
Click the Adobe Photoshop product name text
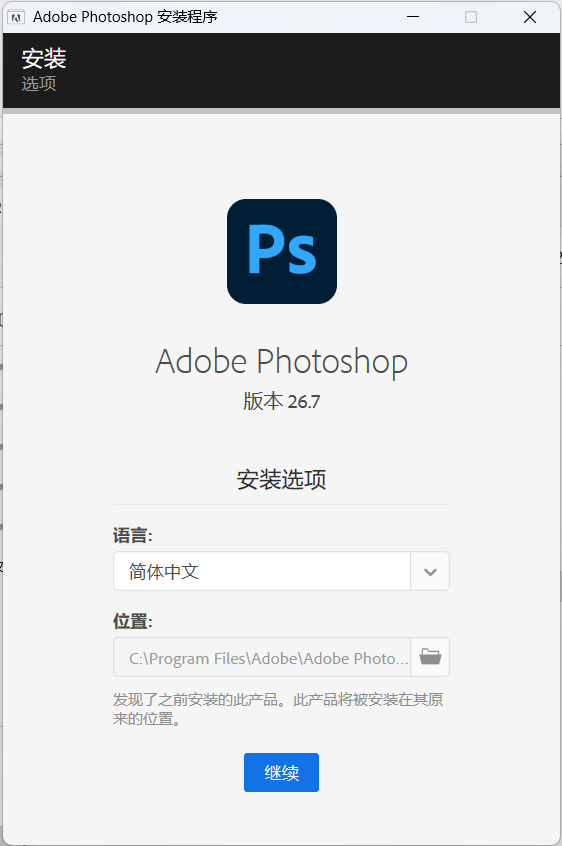(281, 362)
